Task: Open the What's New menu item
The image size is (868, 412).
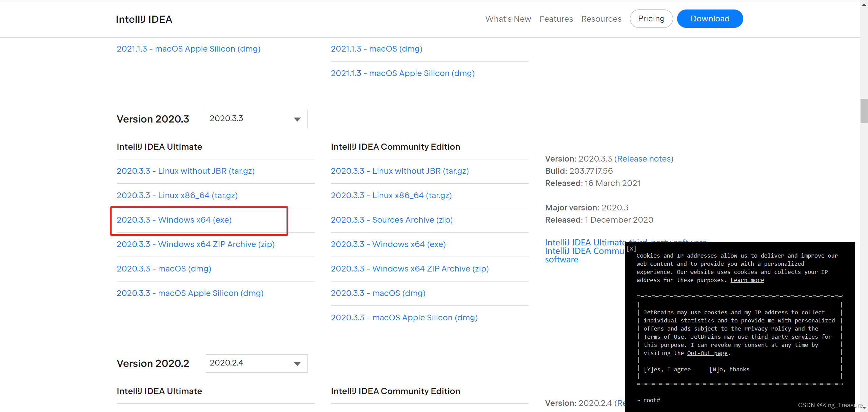Action: (508, 19)
